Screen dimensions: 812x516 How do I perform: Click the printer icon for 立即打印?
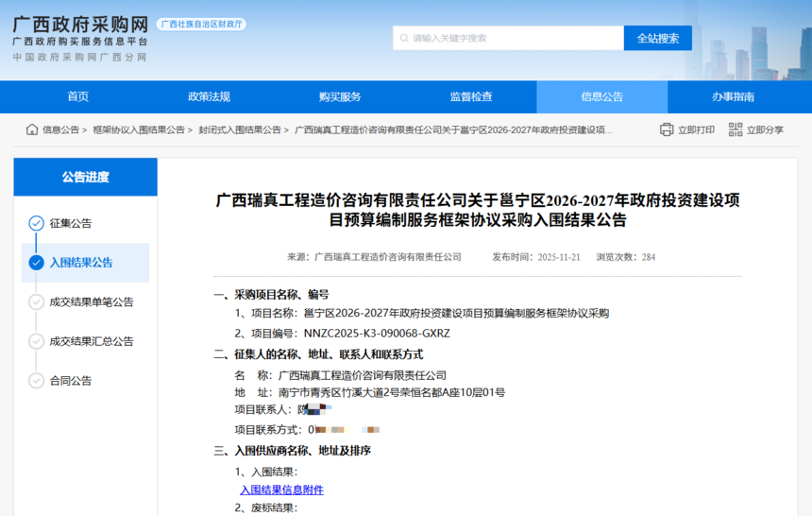(667, 129)
